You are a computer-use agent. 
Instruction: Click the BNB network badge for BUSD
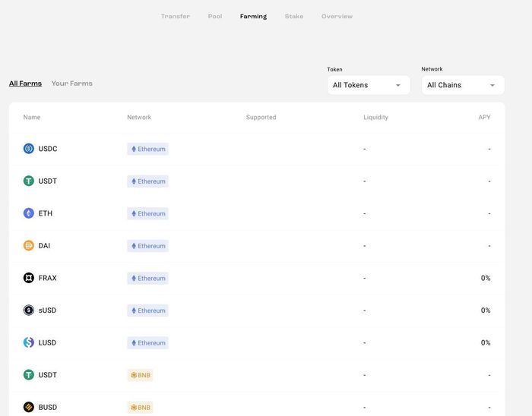pyautogui.click(x=140, y=408)
